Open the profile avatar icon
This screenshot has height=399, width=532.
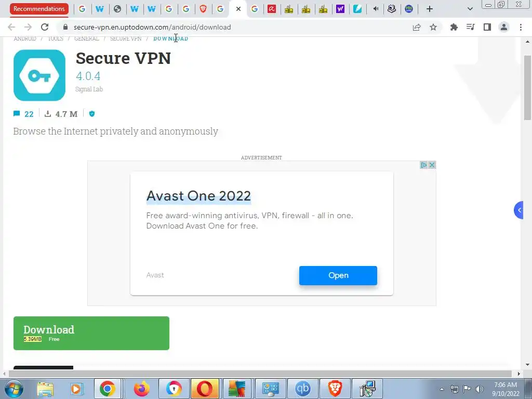[x=504, y=27]
